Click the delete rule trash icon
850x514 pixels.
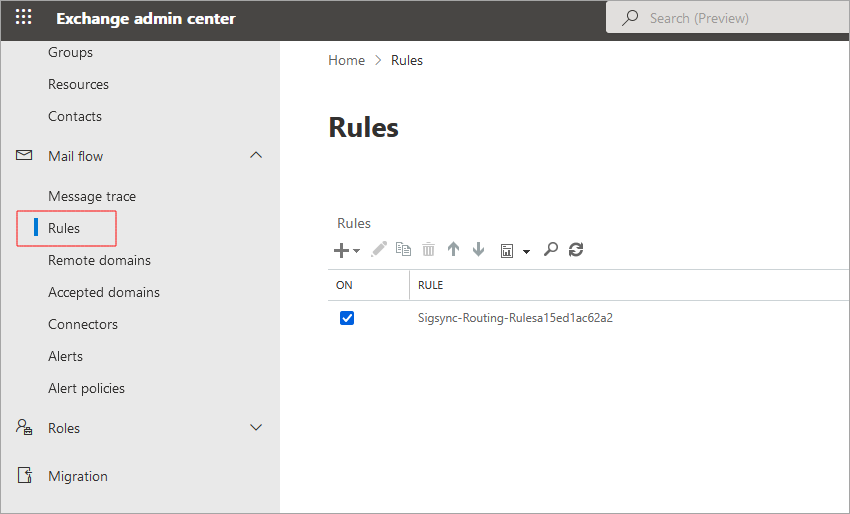click(429, 250)
